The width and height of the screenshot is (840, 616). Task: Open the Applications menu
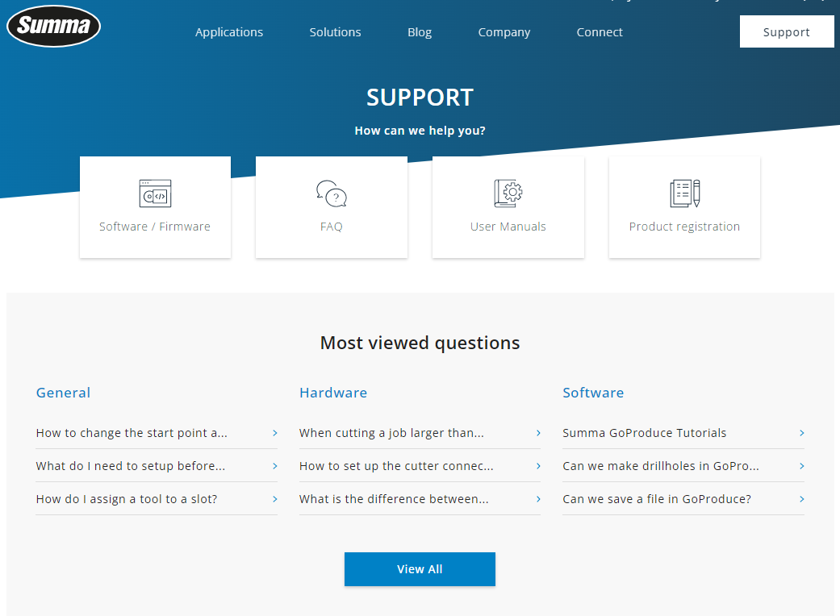[x=228, y=32]
